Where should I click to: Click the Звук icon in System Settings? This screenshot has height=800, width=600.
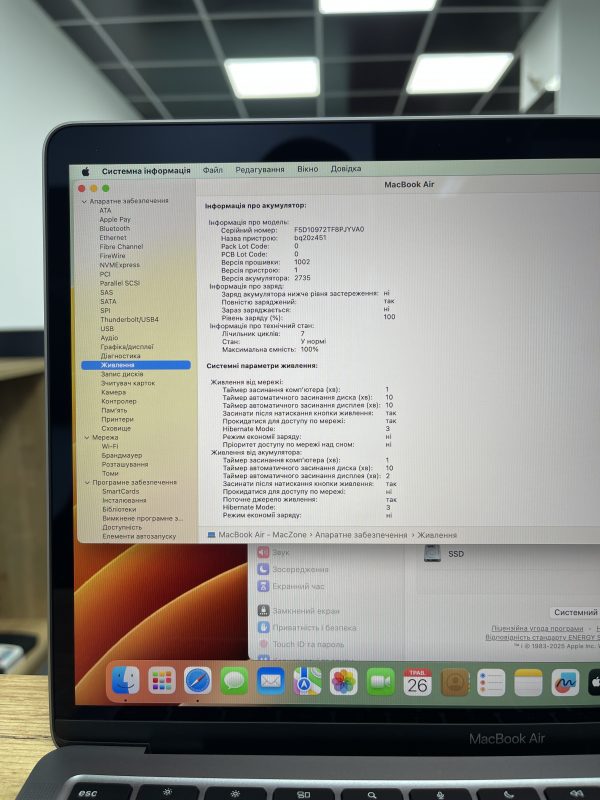point(263,552)
